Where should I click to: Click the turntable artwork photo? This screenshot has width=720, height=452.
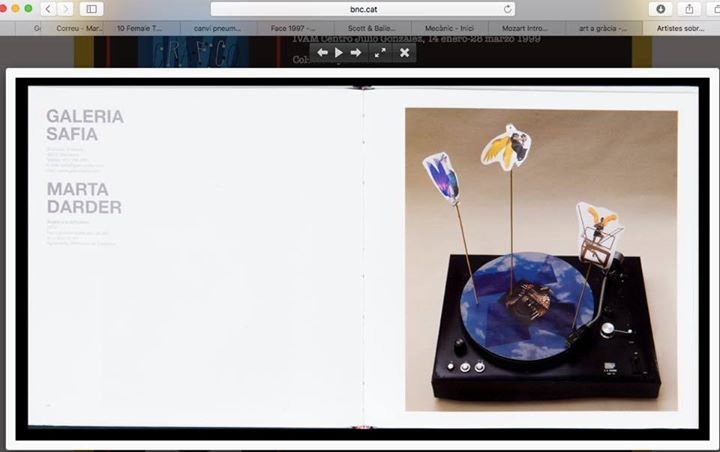click(541, 260)
